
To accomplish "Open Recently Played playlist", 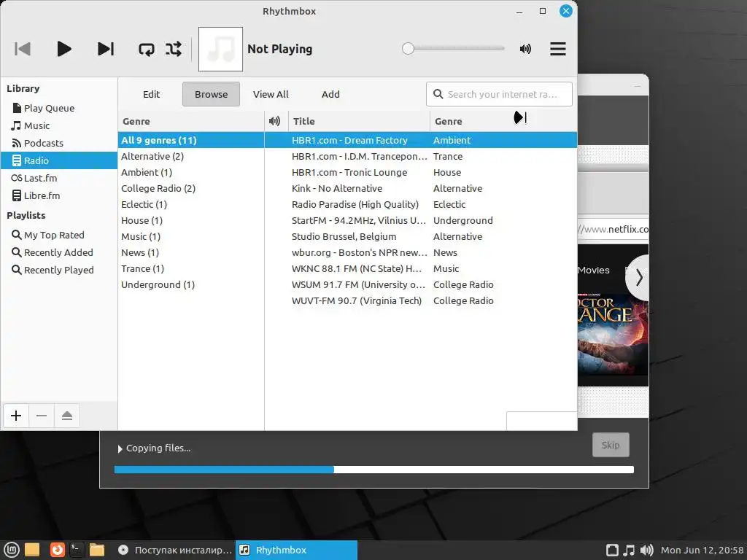I will point(59,270).
